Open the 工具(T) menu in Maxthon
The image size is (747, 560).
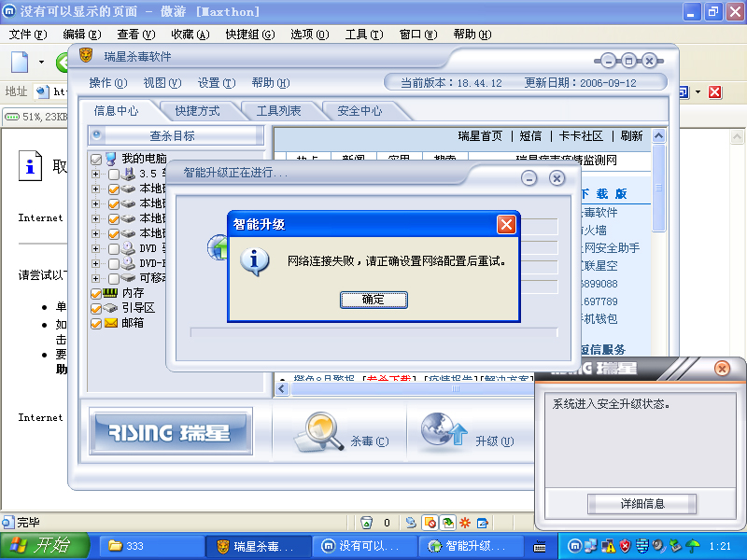364,35
